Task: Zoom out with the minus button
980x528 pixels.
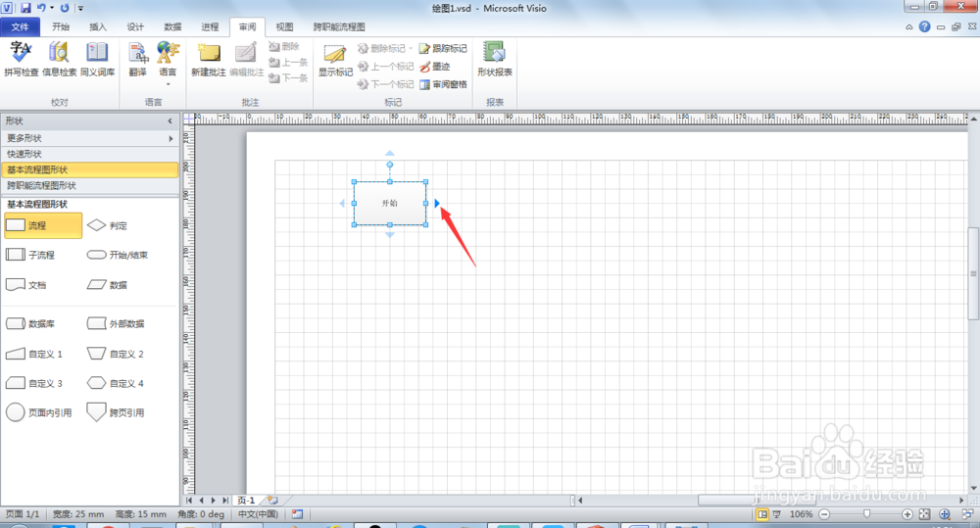Action: pyautogui.click(x=824, y=514)
